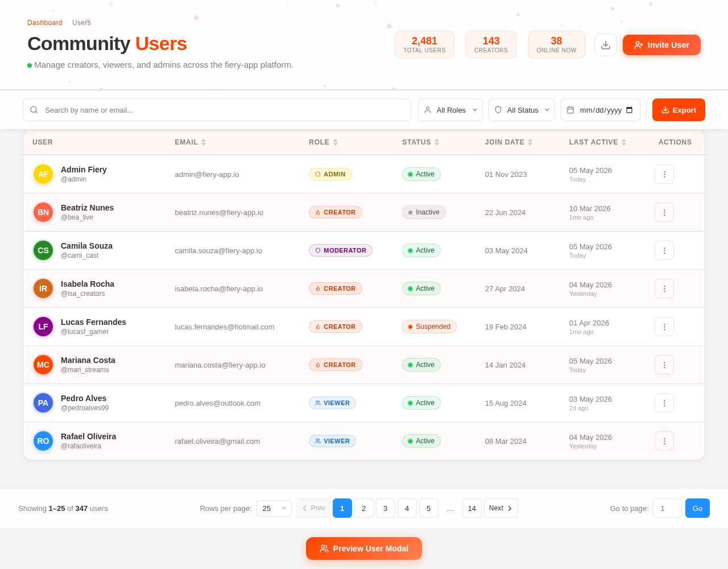Click the MC avatar of Mariana Costa
This screenshot has height=569, width=728.
pos(43,365)
